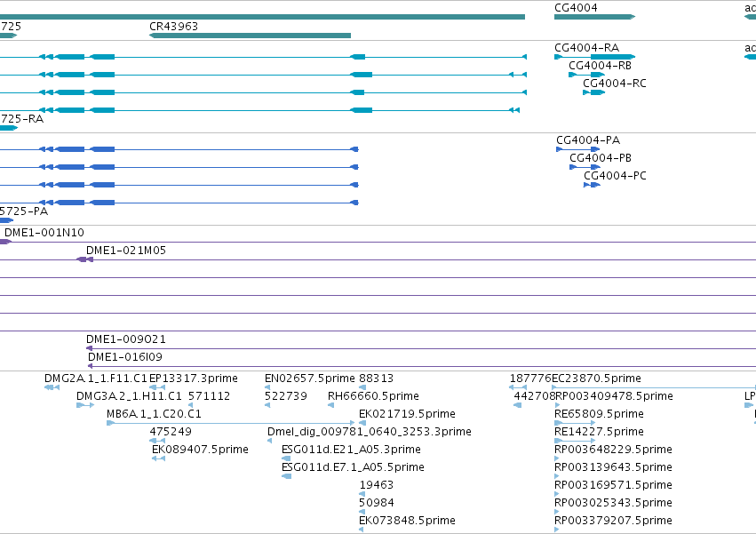Select the EK073848.5prime label
The width and height of the screenshot is (756, 534).
pyautogui.click(x=407, y=521)
